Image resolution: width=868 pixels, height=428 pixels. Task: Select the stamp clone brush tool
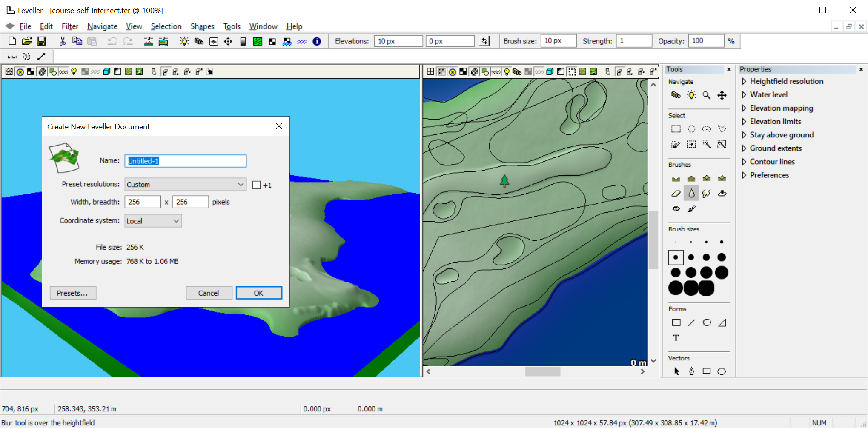pos(722,194)
